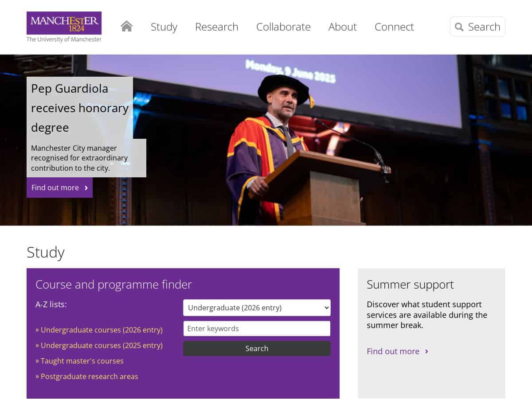
Task: Open the About menu
Action: pos(343,27)
